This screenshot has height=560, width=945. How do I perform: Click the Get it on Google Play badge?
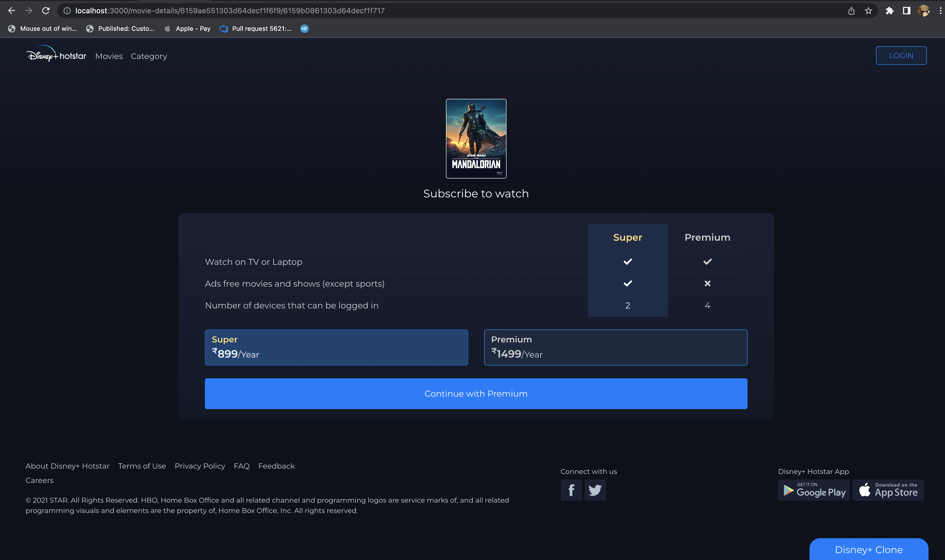click(814, 490)
